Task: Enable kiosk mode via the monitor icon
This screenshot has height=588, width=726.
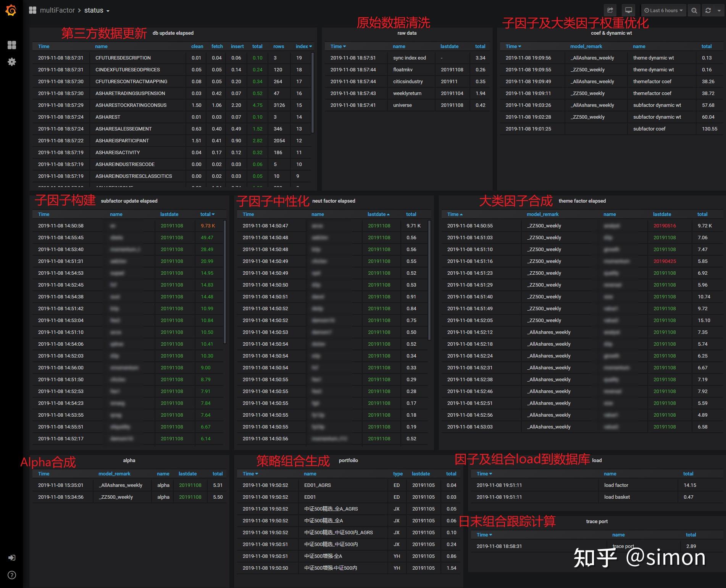Action: coord(628,10)
